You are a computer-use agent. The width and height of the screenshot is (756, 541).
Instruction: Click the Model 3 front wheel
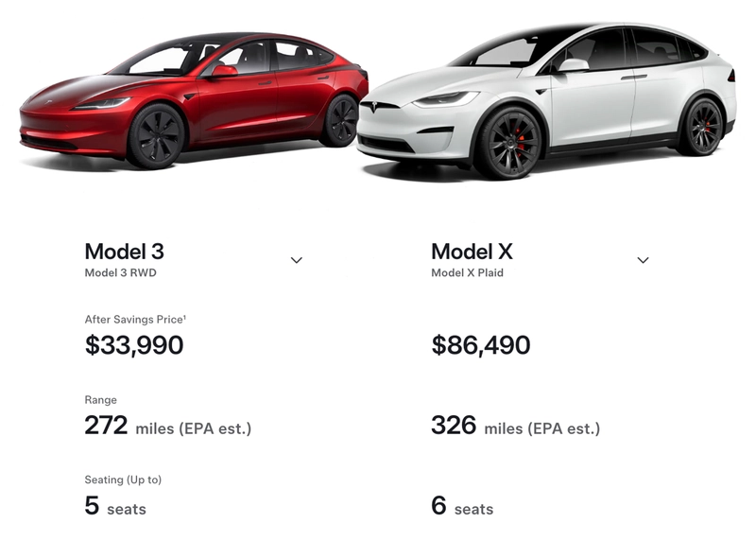tap(155, 136)
